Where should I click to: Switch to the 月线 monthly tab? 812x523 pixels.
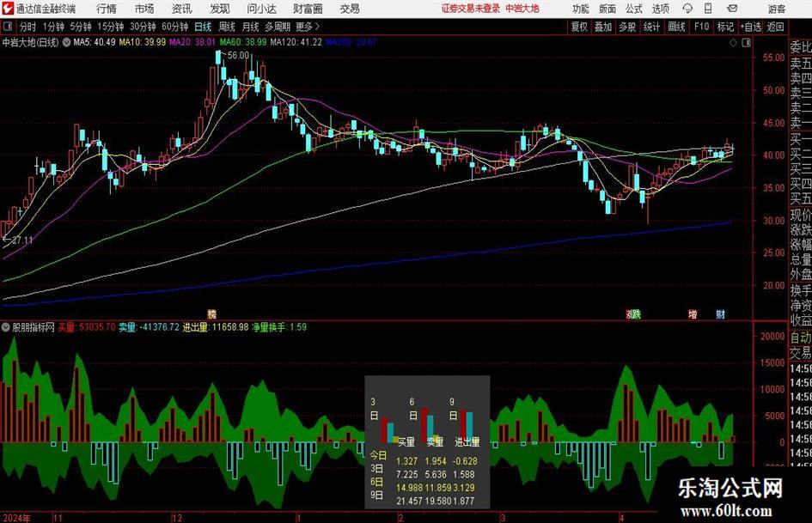coord(250,27)
